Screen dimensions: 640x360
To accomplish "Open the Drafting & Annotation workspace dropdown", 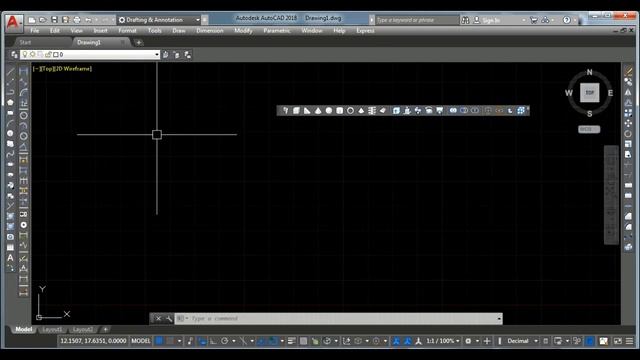I will (x=159, y=20).
